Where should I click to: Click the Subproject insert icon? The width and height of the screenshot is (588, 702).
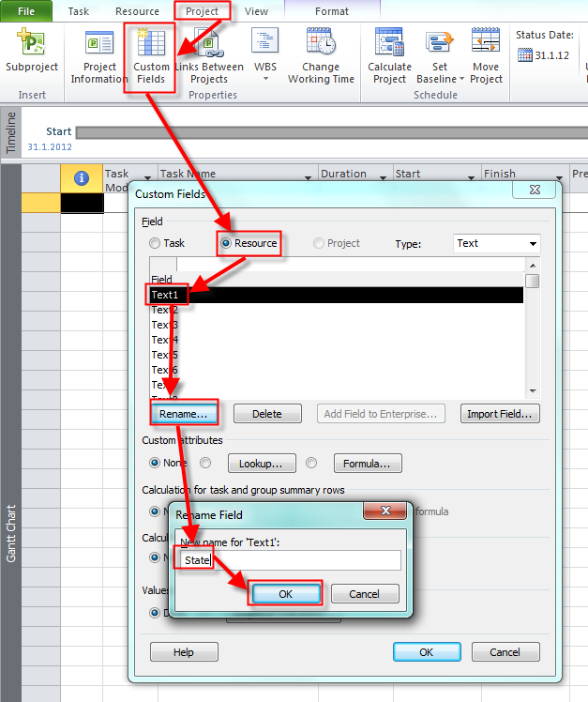tap(31, 43)
